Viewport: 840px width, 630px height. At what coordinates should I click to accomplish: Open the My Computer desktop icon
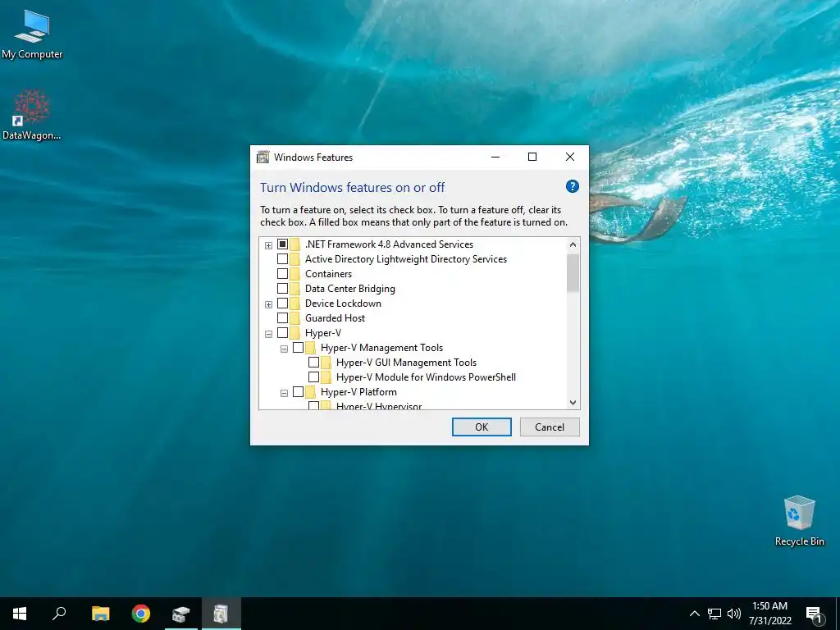[x=32, y=34]
